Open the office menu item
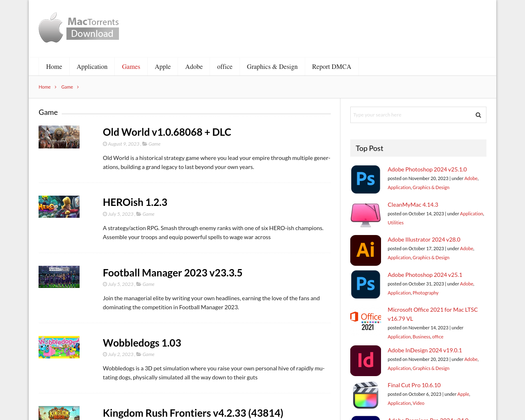Screen dimensions: 525x420 tap(225, 66)
